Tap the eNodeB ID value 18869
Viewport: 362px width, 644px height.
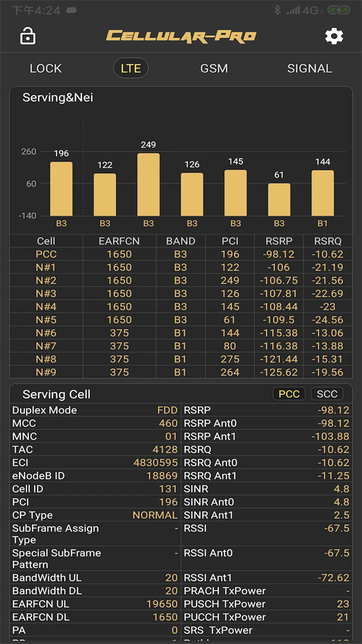(x=162, y=476)
